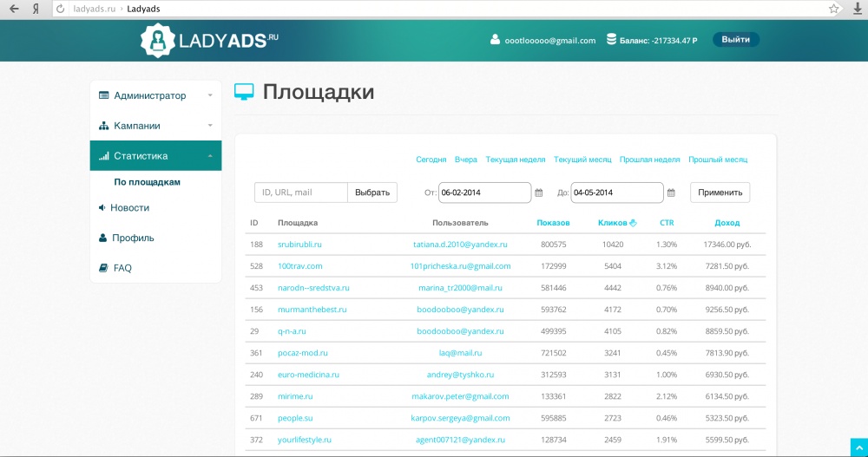Image resolution: width=868 pixels, height=457 pixels.
Task: Click the user profile icon beside email
Action: tap(495, 39)
